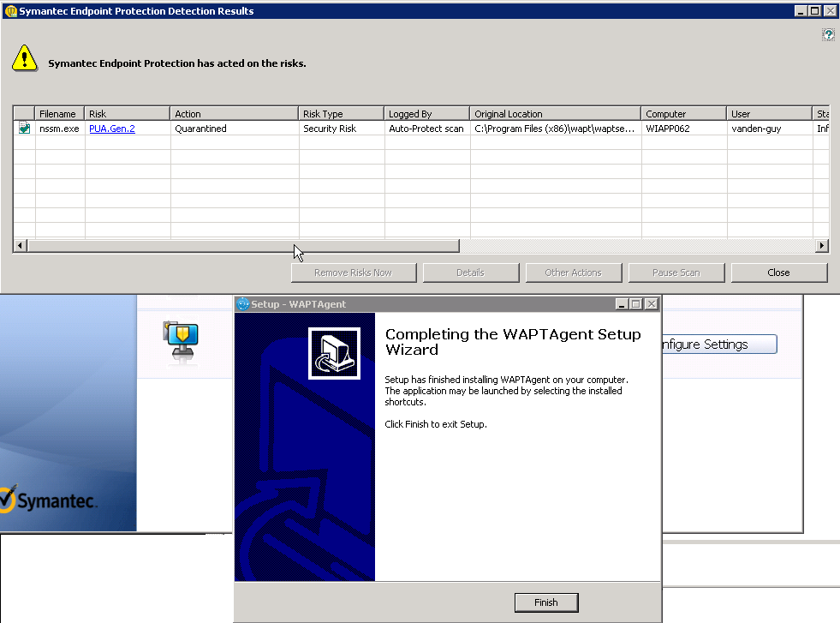Sort table by Computer column header
Viewport: 840px width, 623px height.
[684, 114]
